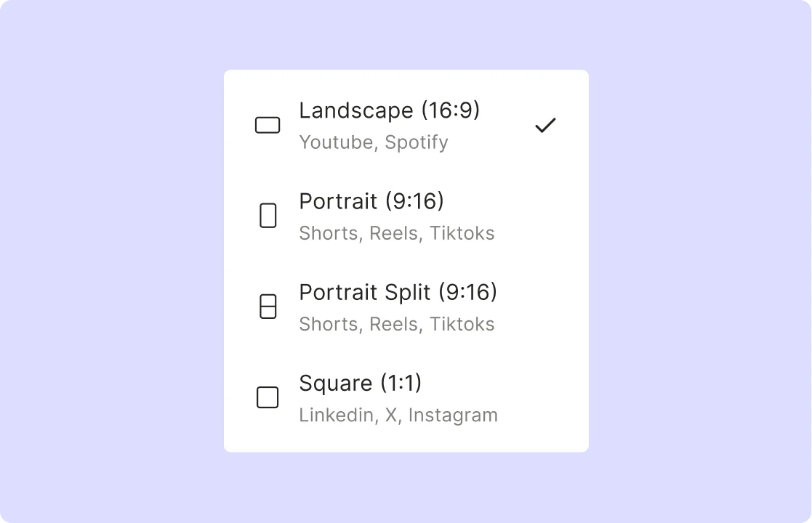Image resolution: width=812 pixels, height=523 pixels.
Task: Click the Youtube, Spotify subtitle text
Action: (x=373, y=142)
